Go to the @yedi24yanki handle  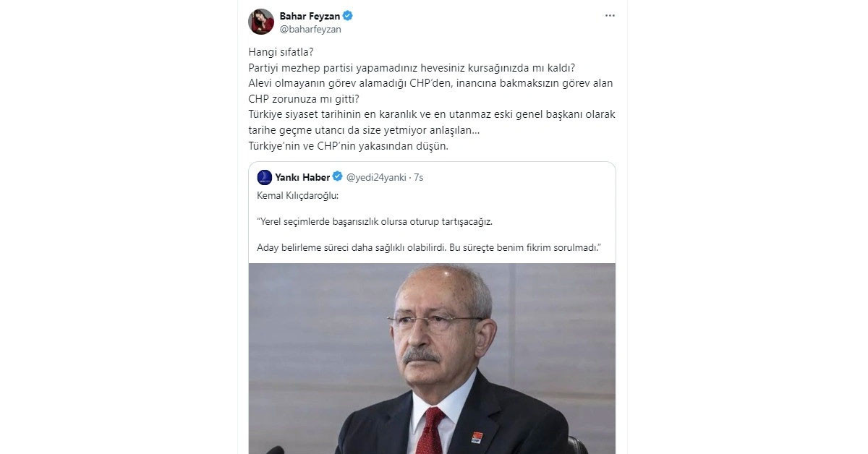coord(376,177)
